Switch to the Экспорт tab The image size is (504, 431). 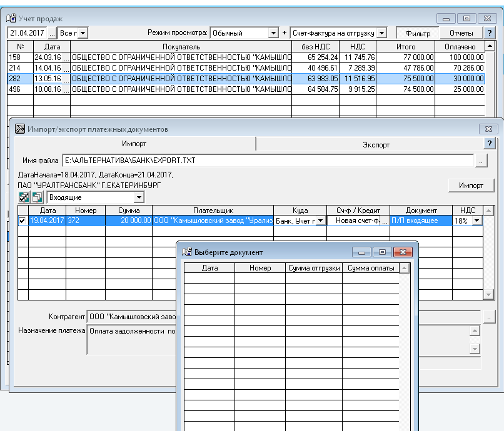click(x=376, y=144)
